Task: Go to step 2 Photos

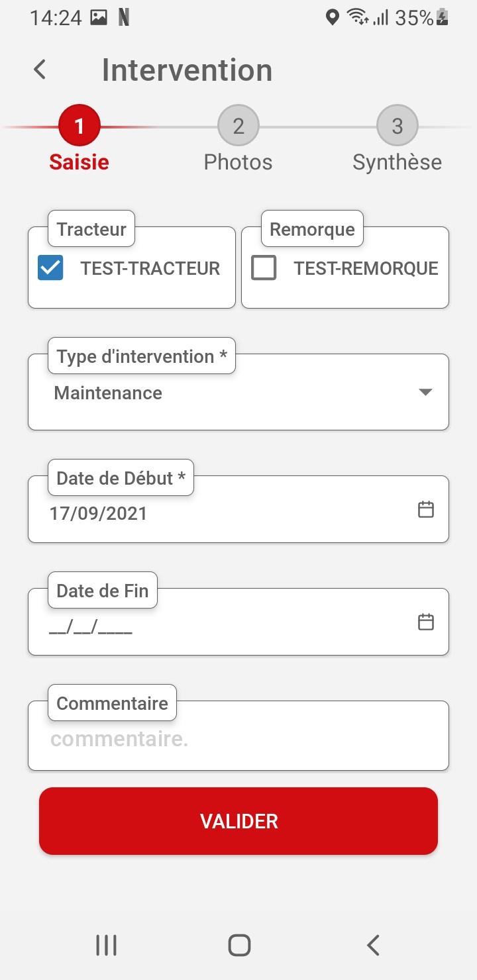Action: (238, 126)
